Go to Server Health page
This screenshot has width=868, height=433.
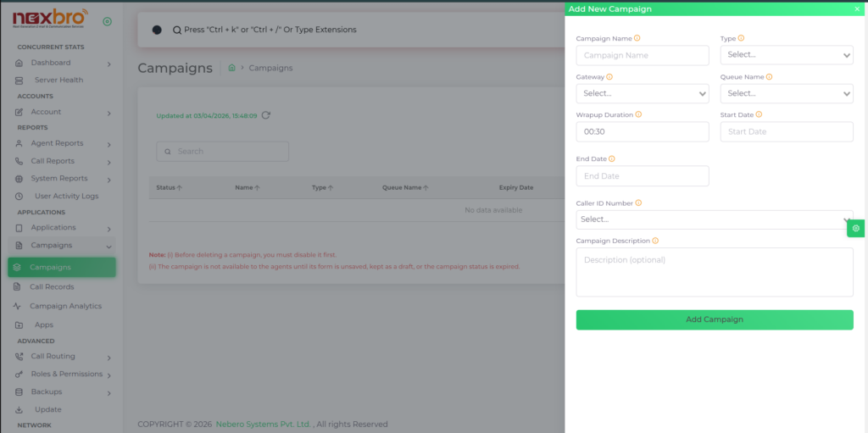click(58, 80)
